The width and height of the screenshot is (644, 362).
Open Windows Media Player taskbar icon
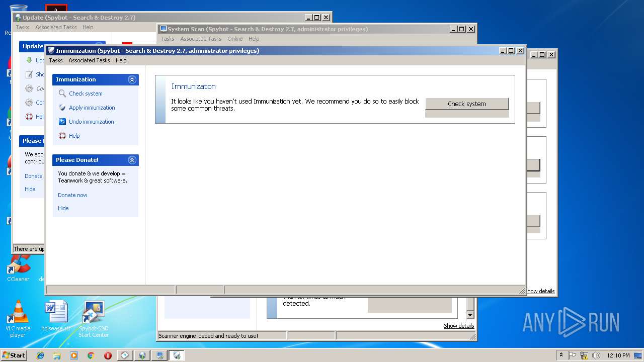74,355
